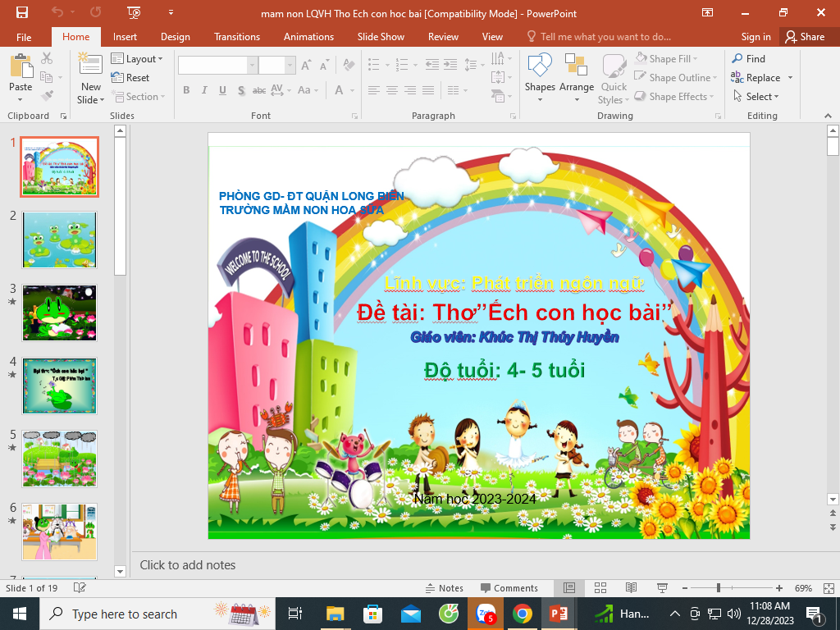Toggle Italic formatting
Image resolution: width=840 pixels, height=630 pixels.
coord(204,90)
